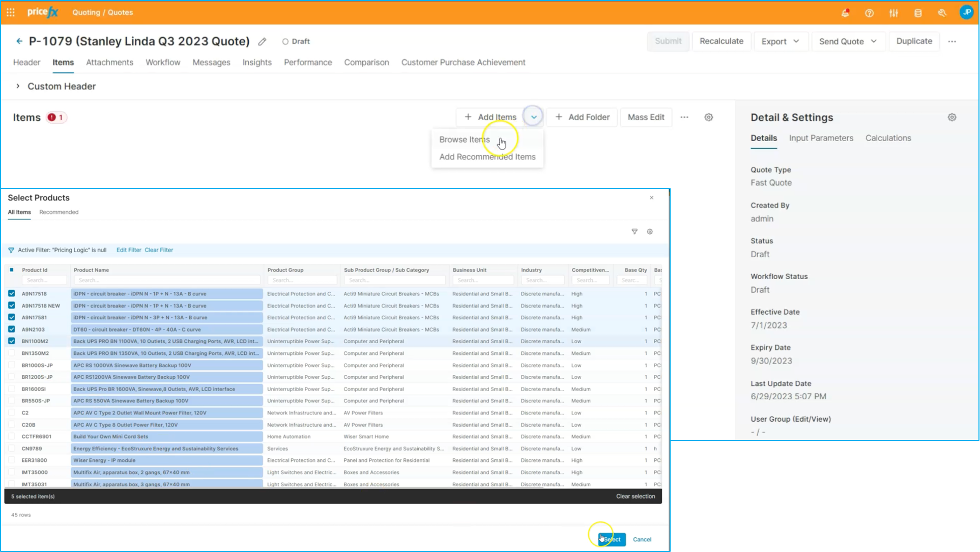Check the BN1350M2 product row checkbox
This screenshot has height=552, width=980.
[x=12, y=353]
